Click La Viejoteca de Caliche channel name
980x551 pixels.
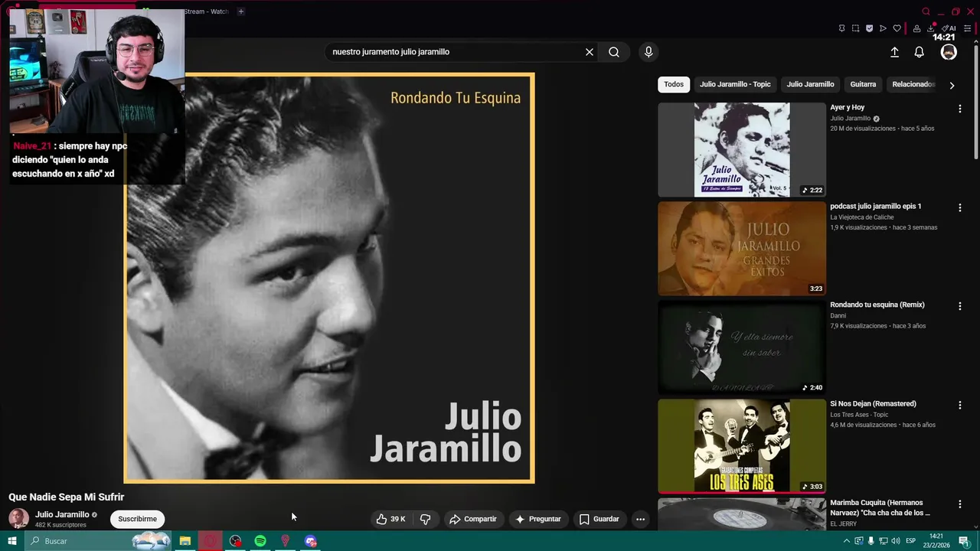tap(862, 217)
